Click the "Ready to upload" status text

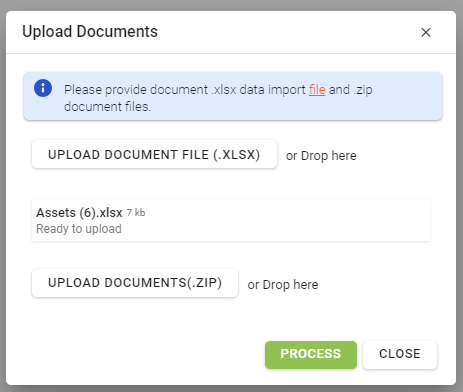click(x=79, y=229)
